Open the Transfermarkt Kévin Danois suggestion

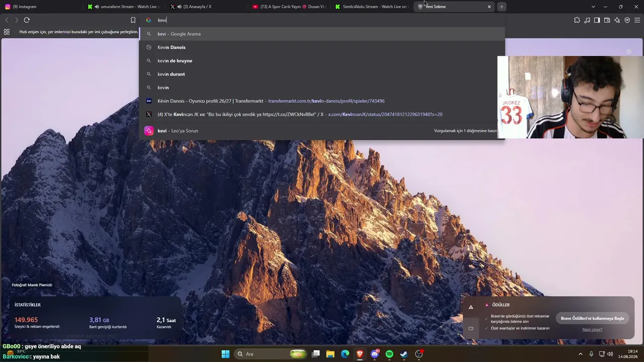[x=322, y=101]
